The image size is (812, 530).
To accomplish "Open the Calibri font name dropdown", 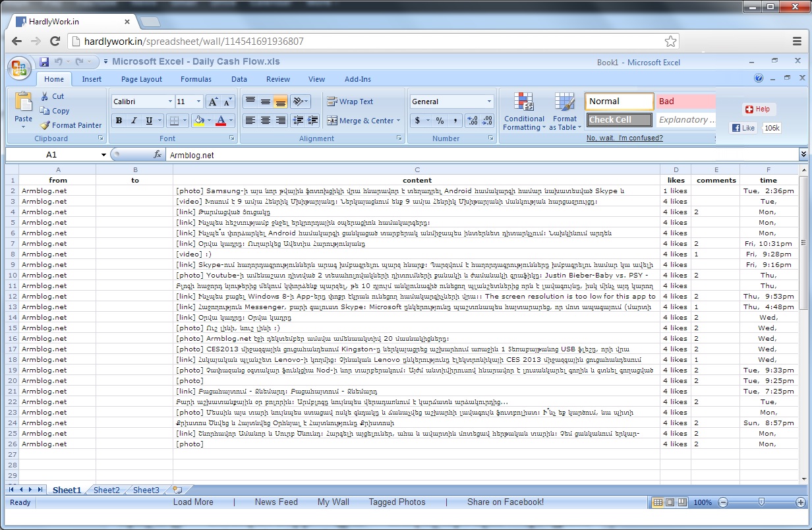I will pyautogui.click(x=170, y=102).
